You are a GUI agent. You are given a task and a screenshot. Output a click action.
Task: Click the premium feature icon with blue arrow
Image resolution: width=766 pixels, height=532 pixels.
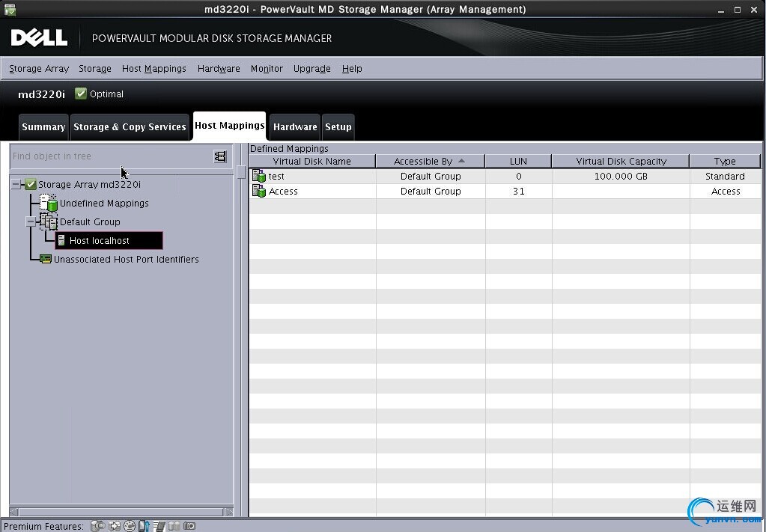(x=144, y=526)
